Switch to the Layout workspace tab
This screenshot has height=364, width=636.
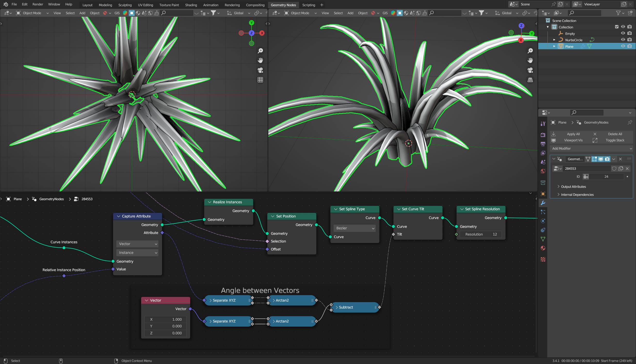(x=87, y=5)
